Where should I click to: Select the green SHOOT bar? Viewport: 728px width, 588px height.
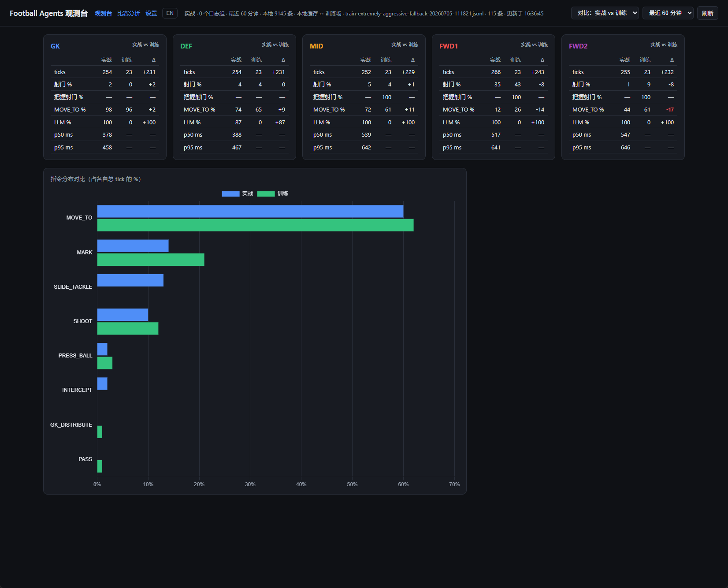[x=128, y=328]
